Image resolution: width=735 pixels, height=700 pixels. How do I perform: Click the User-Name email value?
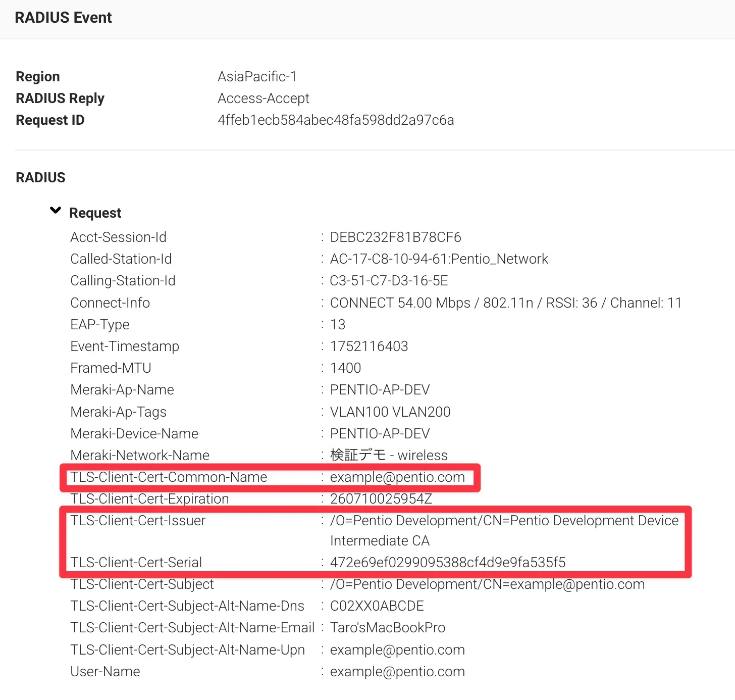click(397, 672)
